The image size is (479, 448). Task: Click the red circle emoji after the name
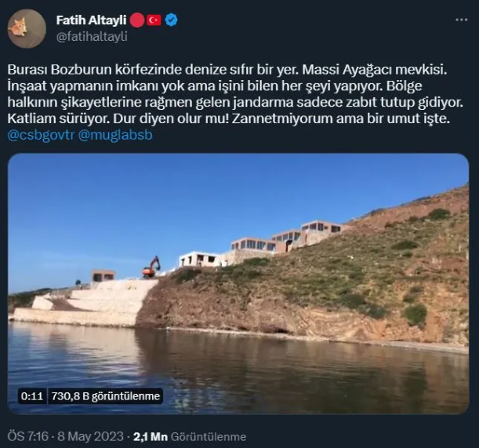coord(137,20)
